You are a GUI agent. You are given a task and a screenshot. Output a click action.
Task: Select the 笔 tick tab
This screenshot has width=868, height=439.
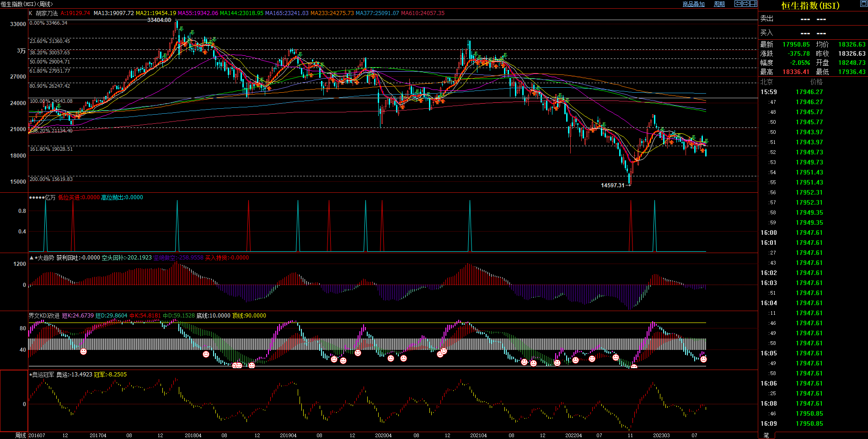click(x=766, y=435)
